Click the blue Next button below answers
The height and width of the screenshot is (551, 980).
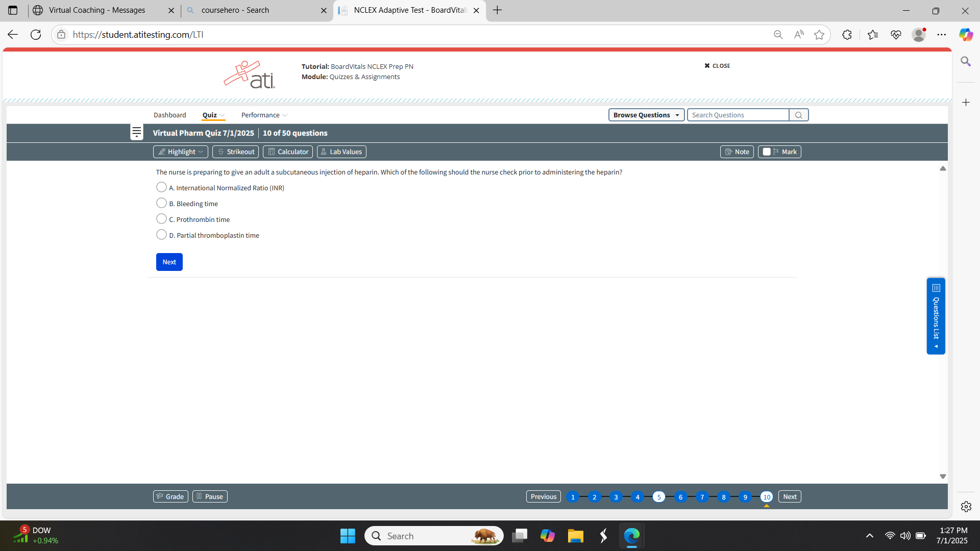tap(169, 262)
